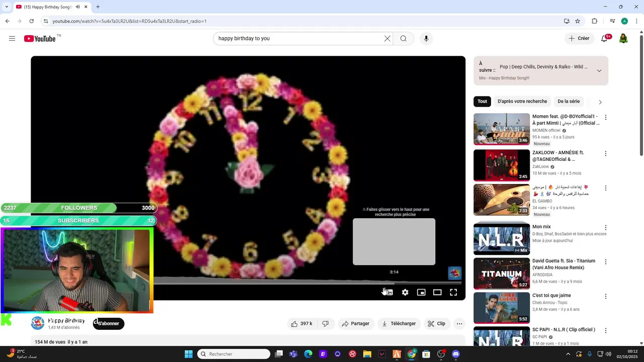Open Microsoft Edge from the taskbar
The width and height of the screenshot is (644, 362).
tap(308, 354)
